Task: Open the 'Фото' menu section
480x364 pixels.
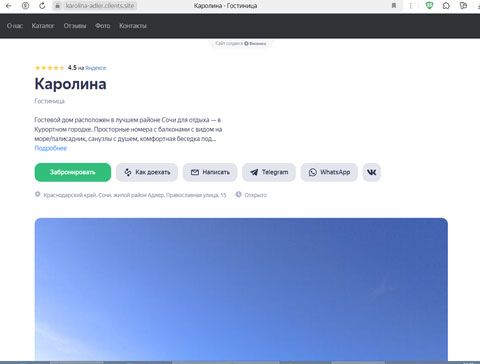Action: [102, 26]
